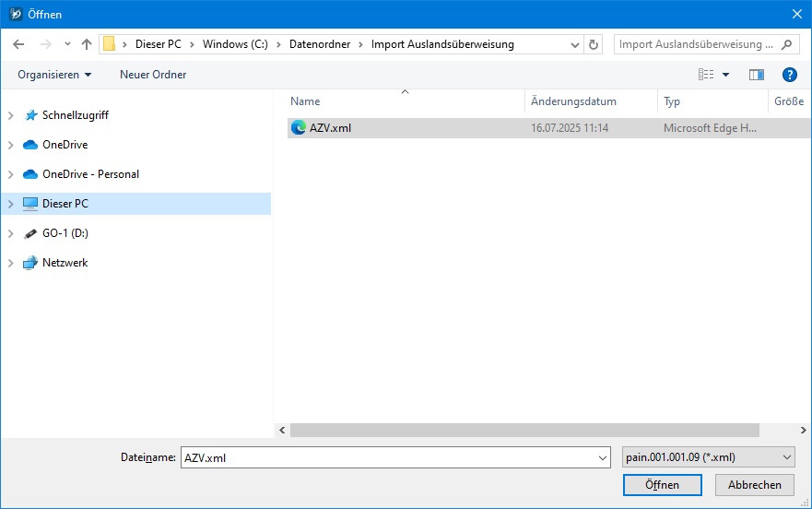Click the Edge icon of AZV.xml

[x=299, y=127]
